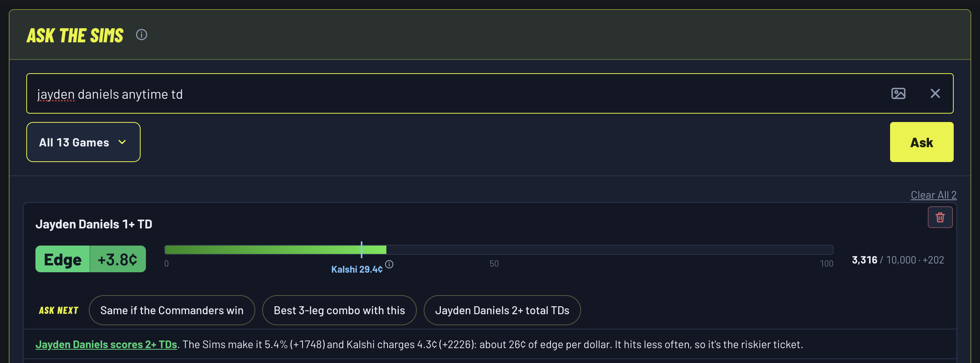Expand the All 13 Games dropdown
980x363 pixels.
point(83,142)
